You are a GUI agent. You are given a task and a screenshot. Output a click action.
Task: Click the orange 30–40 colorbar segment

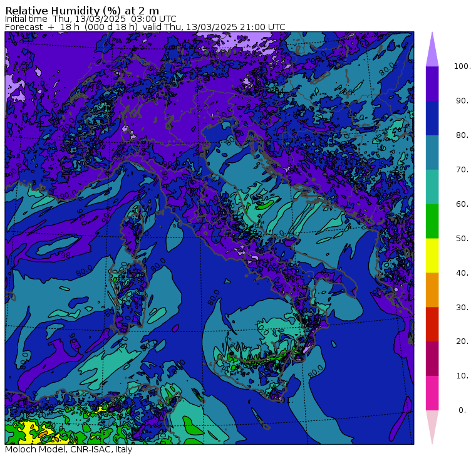pos(432,289)
